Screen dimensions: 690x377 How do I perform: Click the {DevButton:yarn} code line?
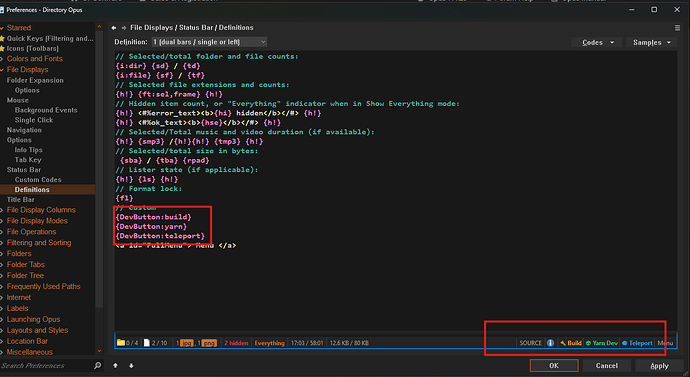pyautogui.click(x=151, y=227)
